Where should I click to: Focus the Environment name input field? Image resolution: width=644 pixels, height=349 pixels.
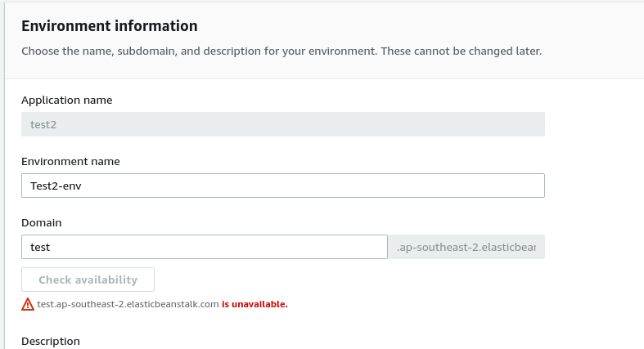pos(283,186)
